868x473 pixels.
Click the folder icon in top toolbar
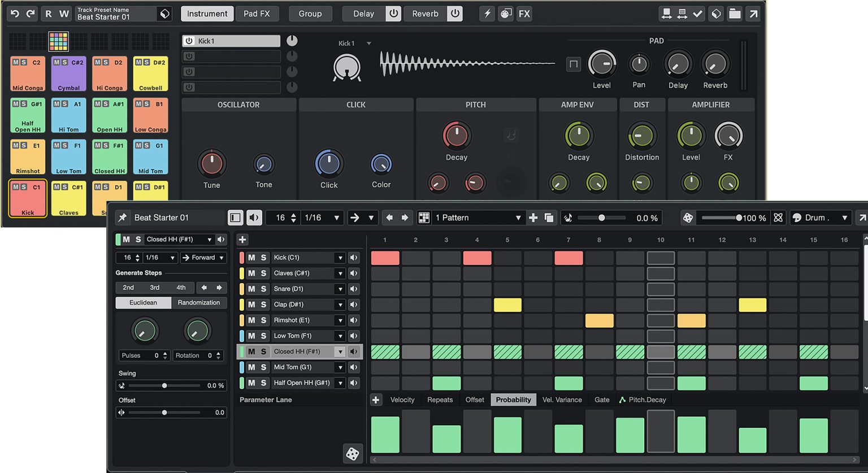[735, 13]
